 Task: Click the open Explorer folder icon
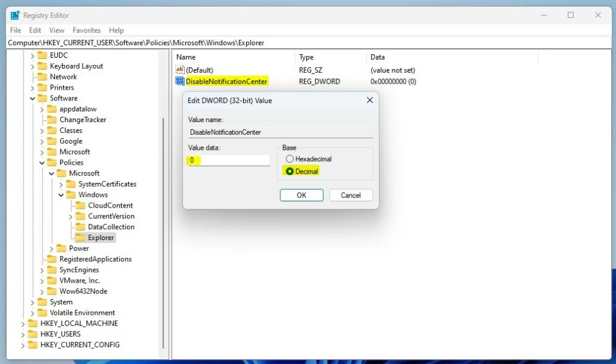coord(80,238)
